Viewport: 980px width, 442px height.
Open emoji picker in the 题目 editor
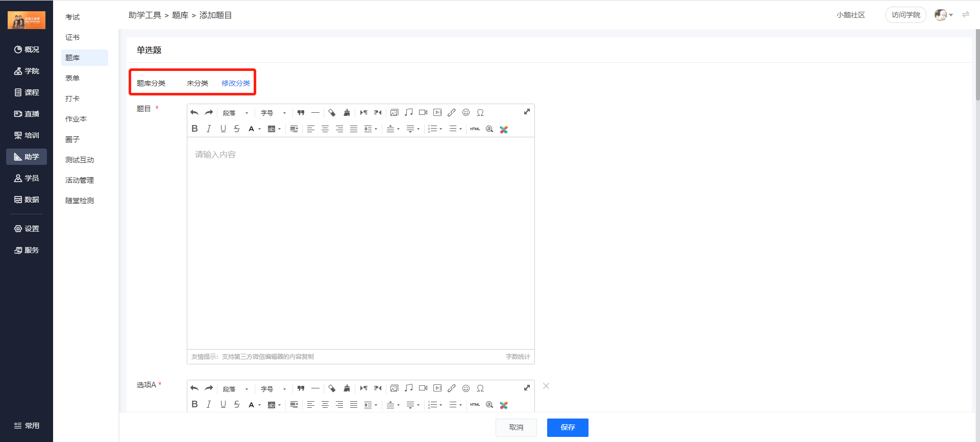(x=465, y=113)
